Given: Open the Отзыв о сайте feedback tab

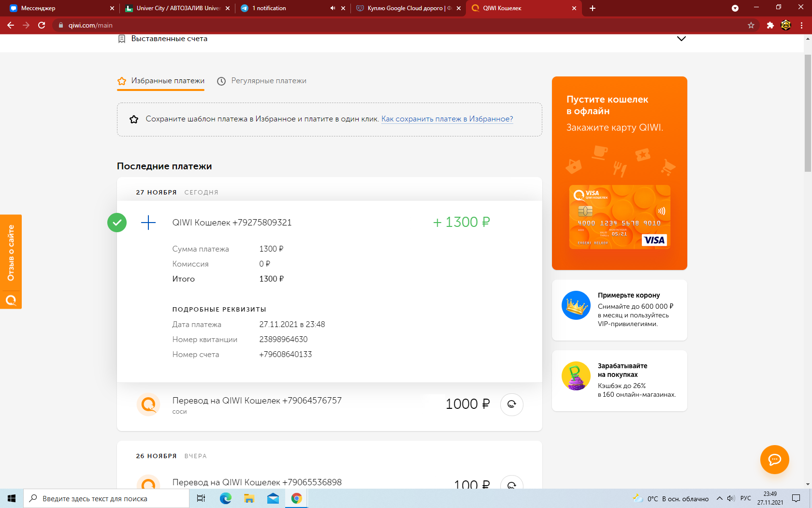Looking at the screenshot, I should coord(11,261).
